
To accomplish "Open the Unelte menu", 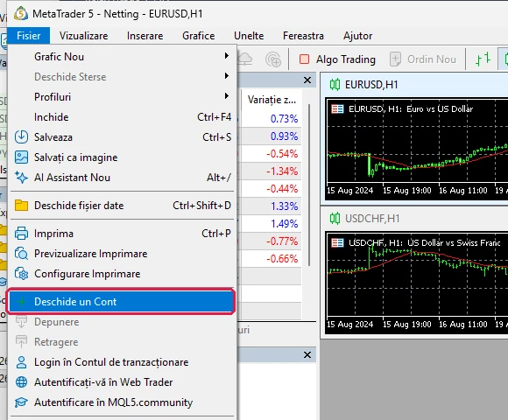I will [249, 36].
